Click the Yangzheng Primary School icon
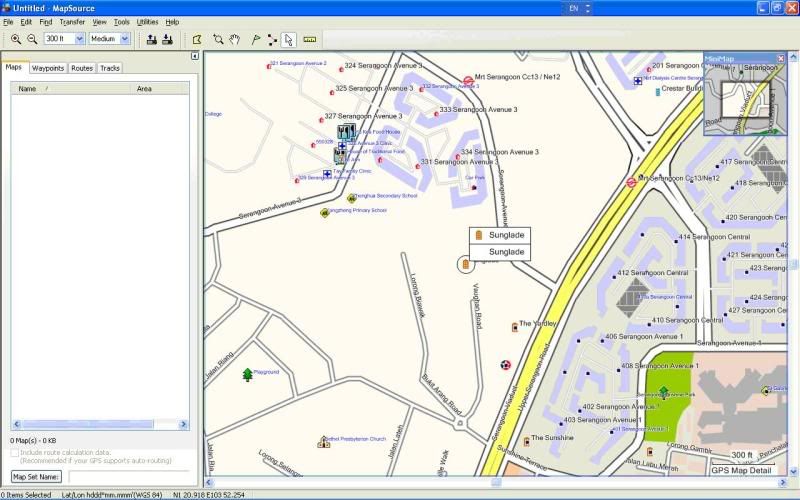 pos(325,213)
